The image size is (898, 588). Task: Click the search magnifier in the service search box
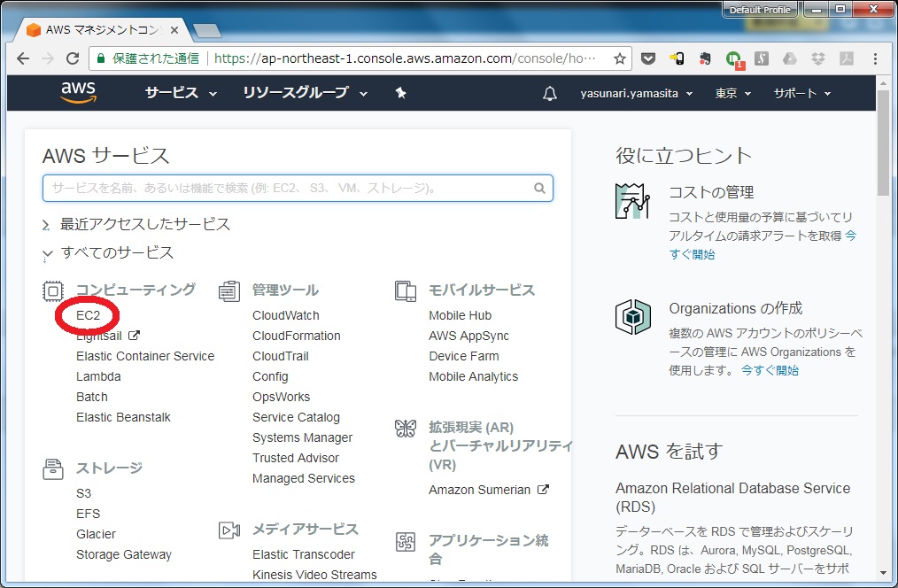click(539, 188)
